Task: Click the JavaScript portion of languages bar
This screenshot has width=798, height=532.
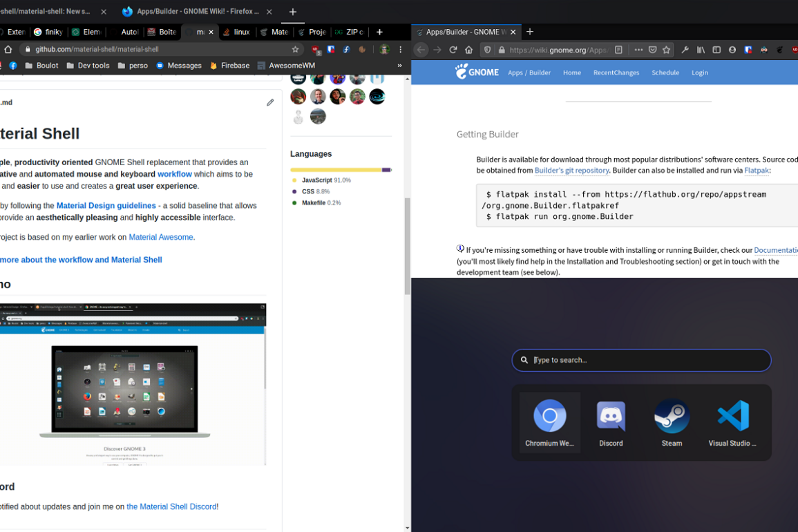Action: click(336, 169)
